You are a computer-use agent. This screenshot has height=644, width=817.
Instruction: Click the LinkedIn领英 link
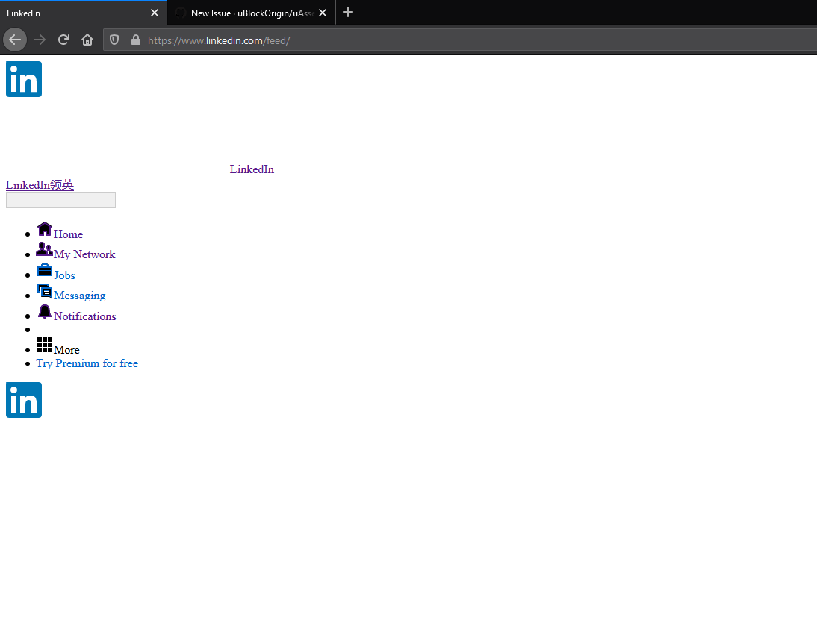click(x=40, y=185)
